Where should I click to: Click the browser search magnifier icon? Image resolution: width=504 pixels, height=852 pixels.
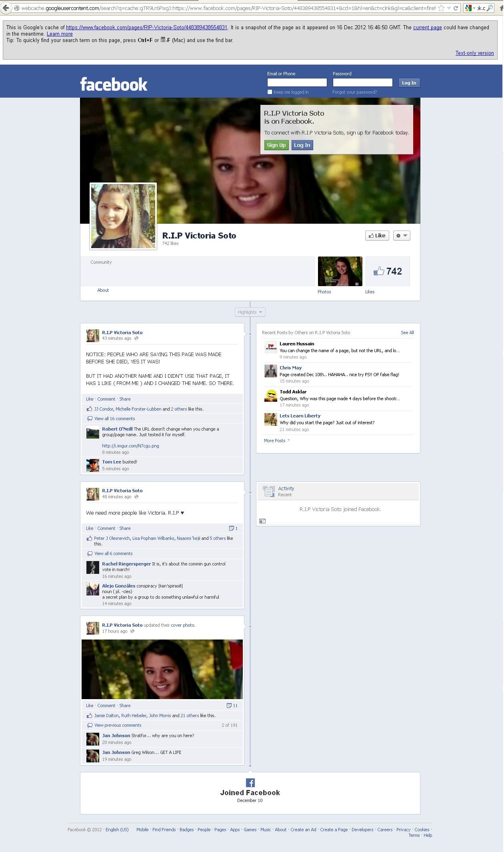[490, 8]
